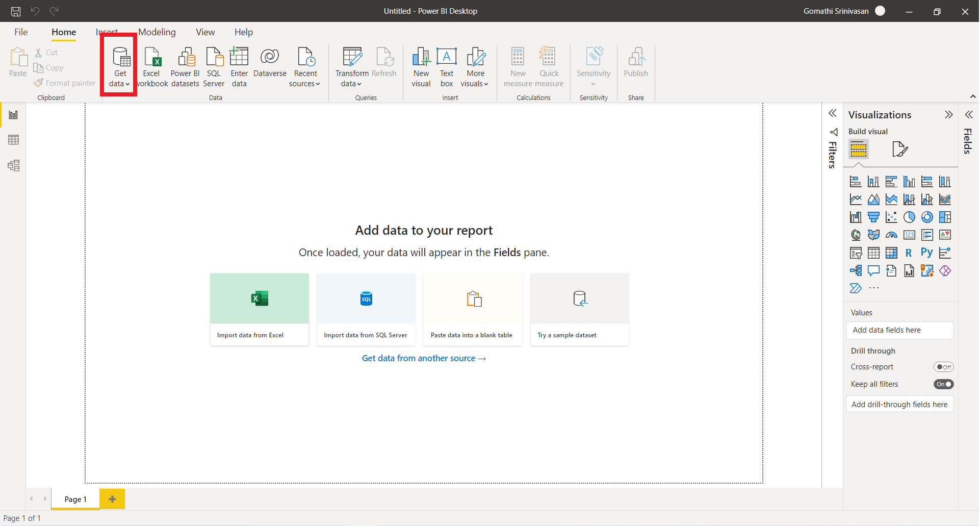Switch to the Modeling tab
Viewport: 980px width, 526px height.
pyautogui.click(x=157, y=32)
